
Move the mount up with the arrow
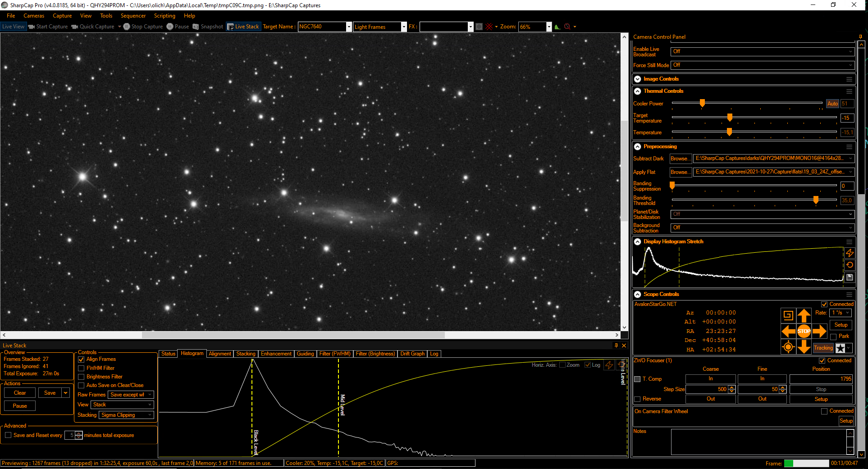(x=804, y=315)
